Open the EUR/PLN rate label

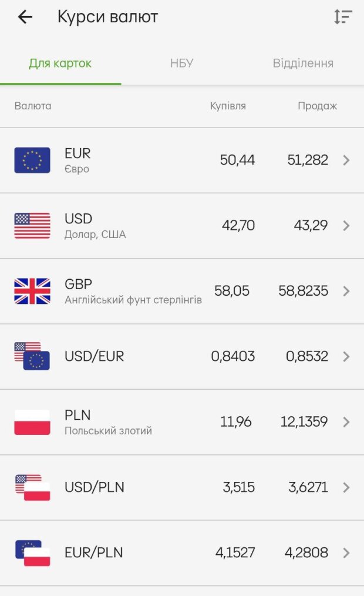tap(93, 553)
